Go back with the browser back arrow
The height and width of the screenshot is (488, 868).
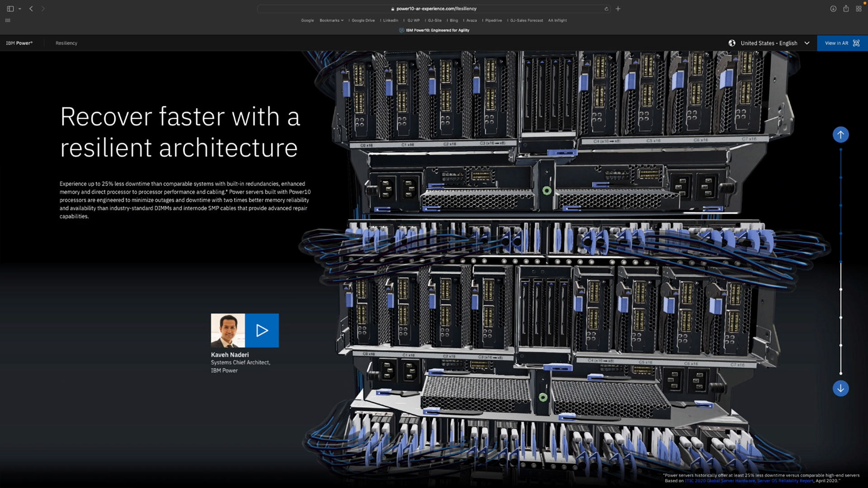(31, 9)
